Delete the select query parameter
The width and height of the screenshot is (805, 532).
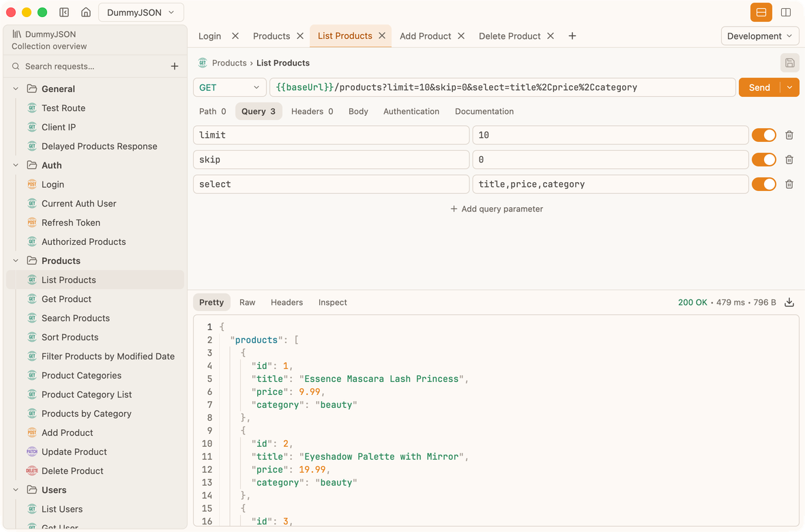tap(789, 184)
